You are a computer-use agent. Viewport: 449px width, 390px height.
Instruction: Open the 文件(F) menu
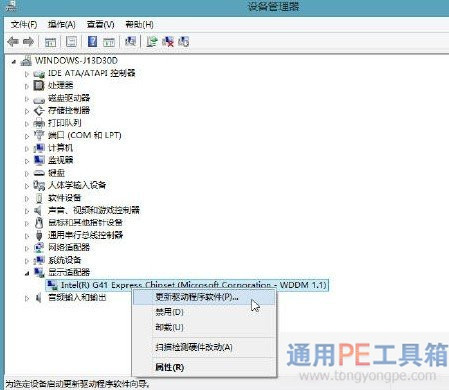click(24, 24)
